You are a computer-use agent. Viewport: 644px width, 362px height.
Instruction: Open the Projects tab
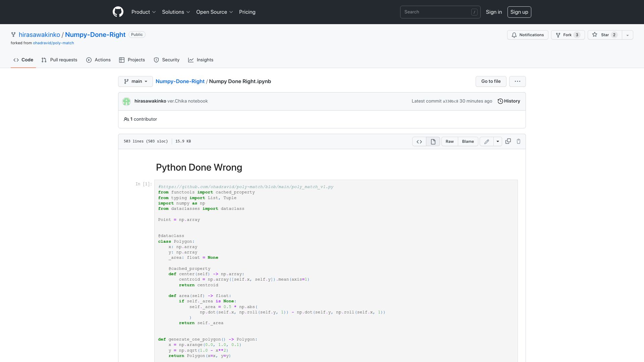(x=132, y=60)
